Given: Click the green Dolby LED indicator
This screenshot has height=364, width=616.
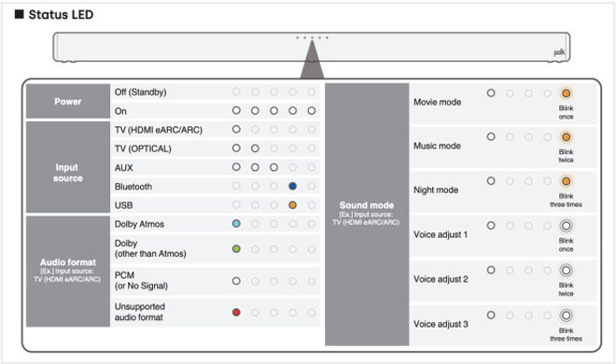Looking at the screenshot, I should pyautogui.click(x=236, y=249).
